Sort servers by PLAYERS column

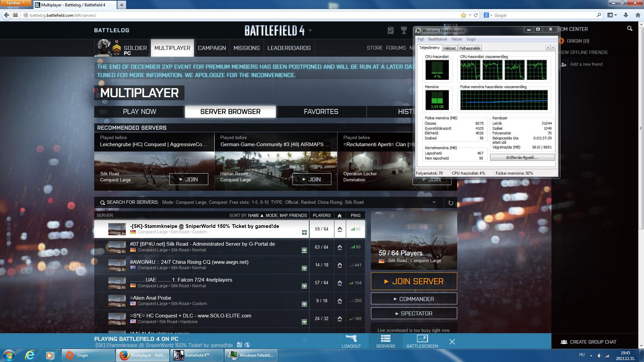322,216
